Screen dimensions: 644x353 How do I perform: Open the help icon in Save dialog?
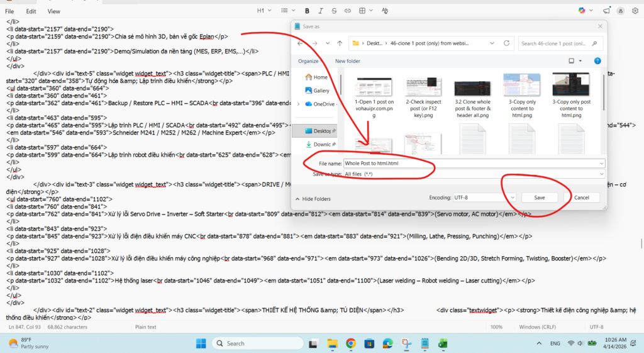597,61
